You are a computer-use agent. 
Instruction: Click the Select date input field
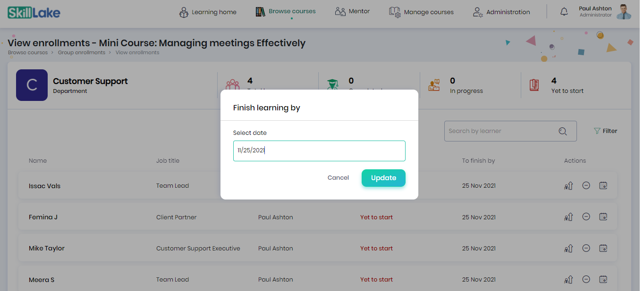pos(319,151)
